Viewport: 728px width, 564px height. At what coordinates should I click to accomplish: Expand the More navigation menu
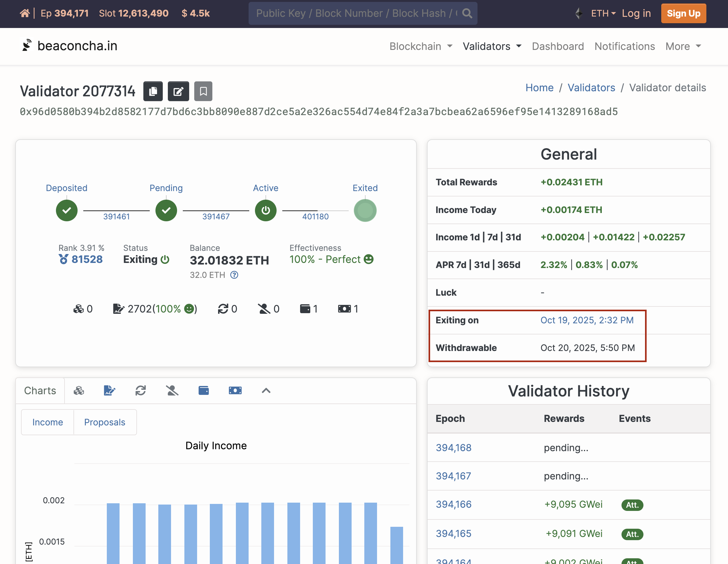(x=683, y=46)
